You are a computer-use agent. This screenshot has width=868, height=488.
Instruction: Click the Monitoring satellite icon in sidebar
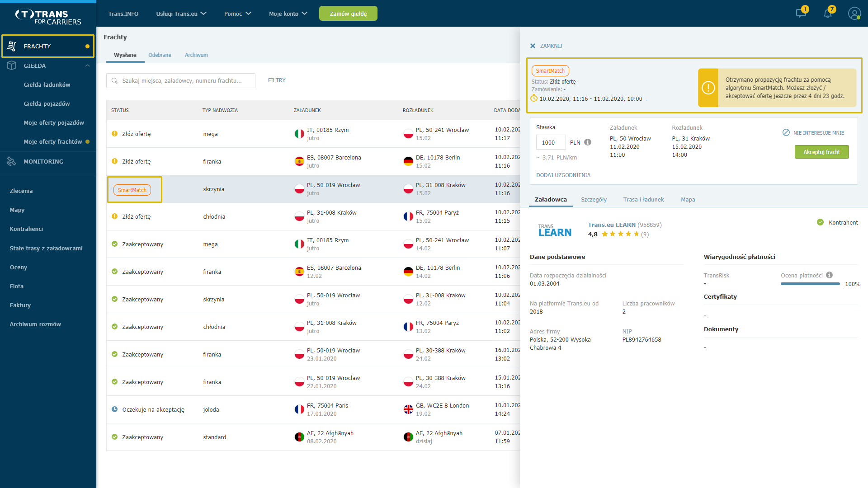click(x=12, y=161)
